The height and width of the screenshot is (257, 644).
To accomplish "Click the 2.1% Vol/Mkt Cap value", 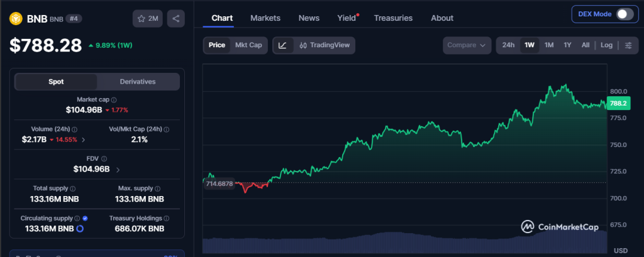I will pyautogui.click(x=139, y=139).
